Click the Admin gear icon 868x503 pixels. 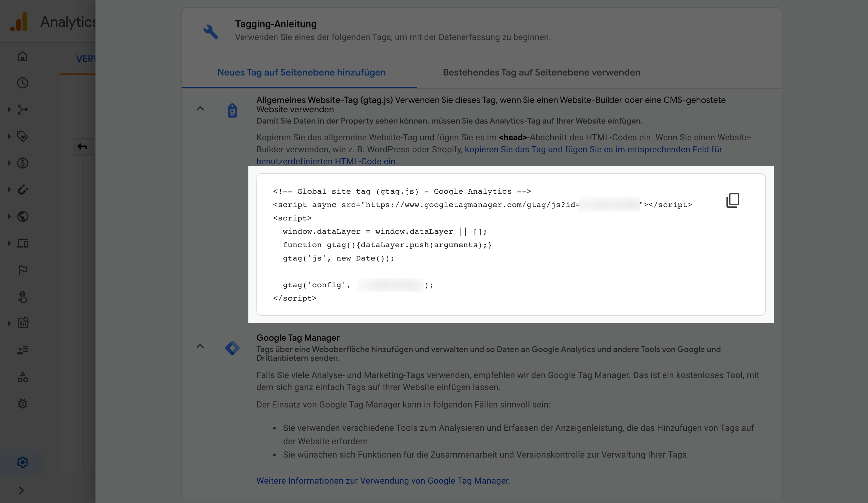pyautogui.click(x=23, y=462)
